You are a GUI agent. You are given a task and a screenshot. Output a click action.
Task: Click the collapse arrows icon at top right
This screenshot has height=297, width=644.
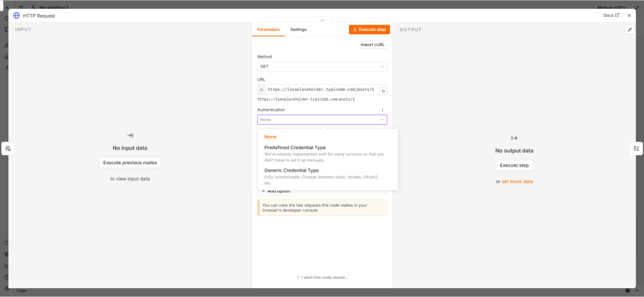click(x=637, y=7)
